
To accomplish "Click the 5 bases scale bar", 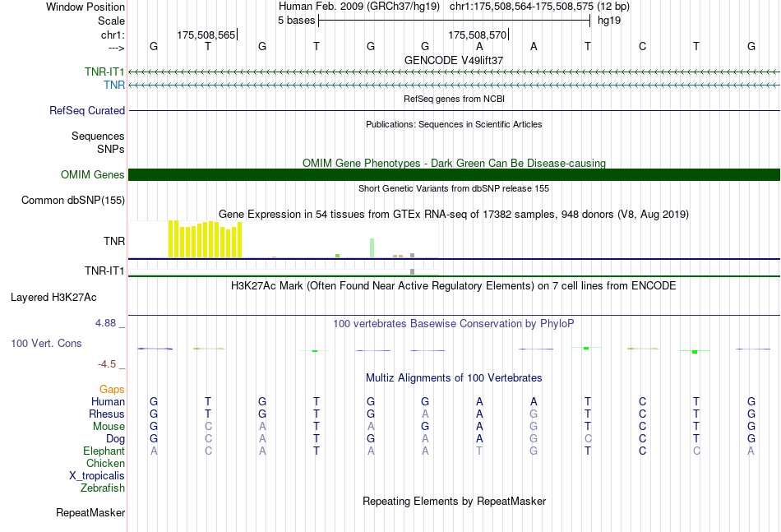I will (454, 21).
